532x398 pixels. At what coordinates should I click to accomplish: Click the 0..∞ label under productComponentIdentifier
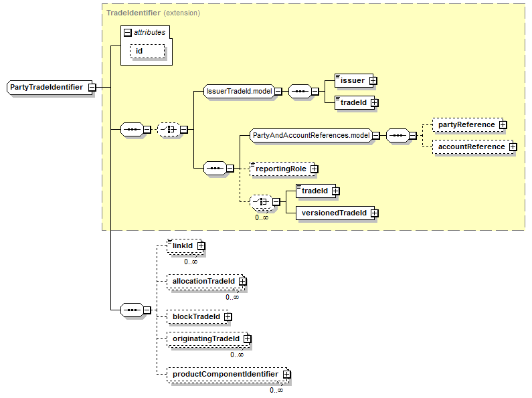pyautogui.click(x=276, y=390)
